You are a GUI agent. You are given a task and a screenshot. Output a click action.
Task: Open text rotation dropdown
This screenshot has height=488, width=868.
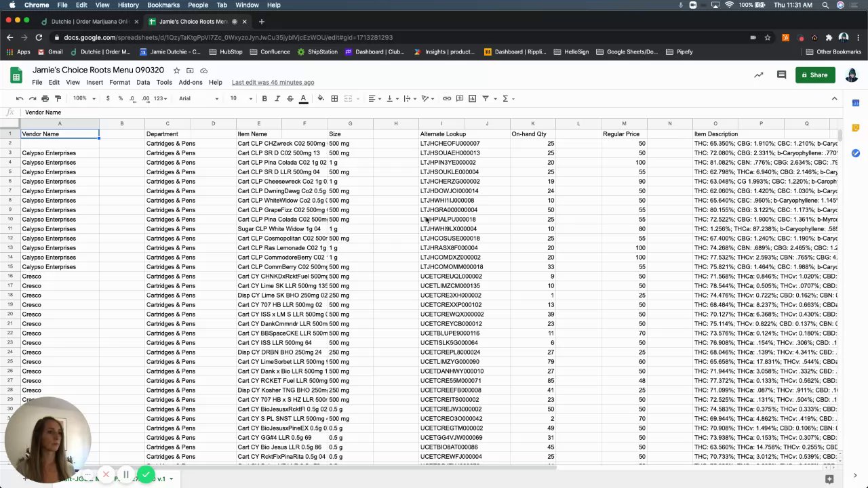[427, 98]
